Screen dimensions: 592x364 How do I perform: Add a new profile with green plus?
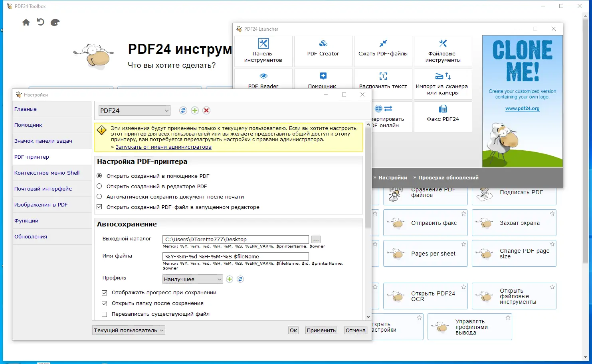point(230,279)
